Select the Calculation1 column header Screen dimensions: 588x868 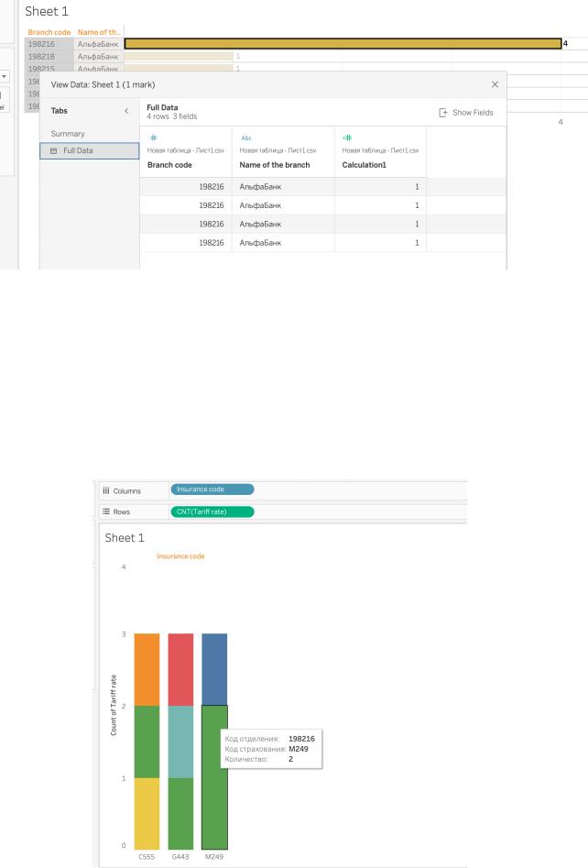(364, 165)
